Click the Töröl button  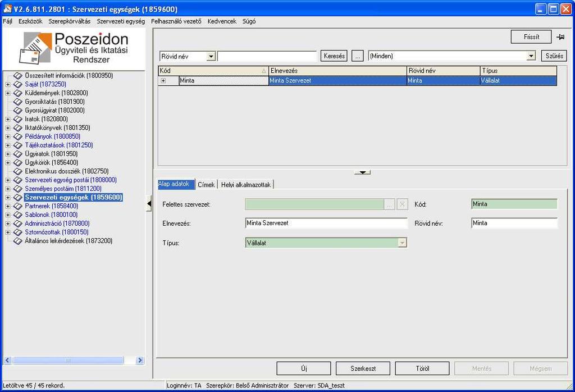tap(422, 368)
